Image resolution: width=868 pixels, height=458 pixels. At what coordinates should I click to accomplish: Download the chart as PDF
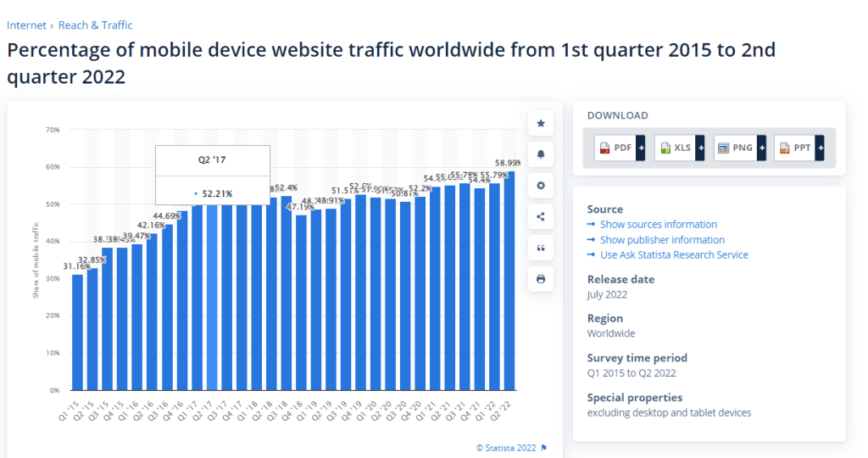615,148
